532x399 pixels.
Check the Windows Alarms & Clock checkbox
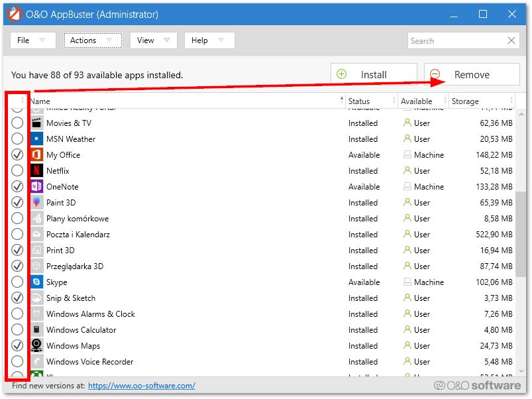17,314
